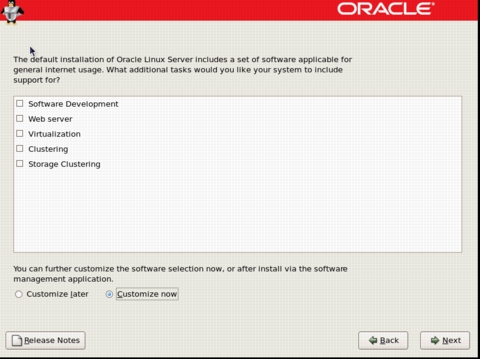Click the Web server label text
The width and height of the screenshot is (482, 360).
50,119
